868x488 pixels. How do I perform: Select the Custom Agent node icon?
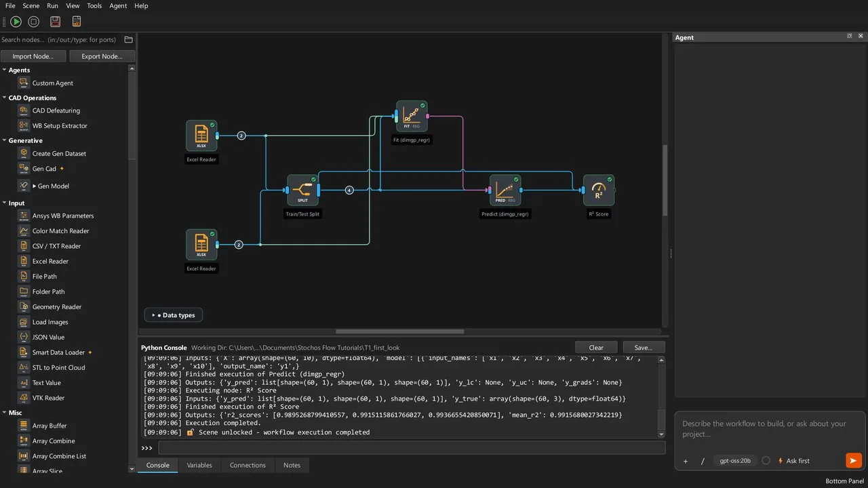pos(24,83)
